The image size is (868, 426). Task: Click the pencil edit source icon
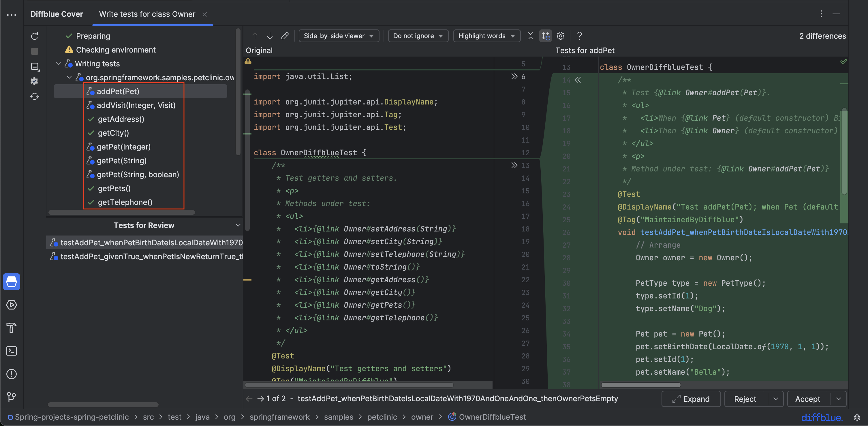[285, 36]
